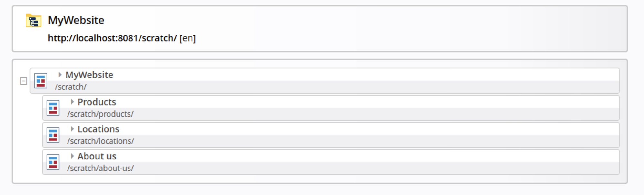Select the Locations page title
This screenshot has height=195, width=644.
pos(98,129)
